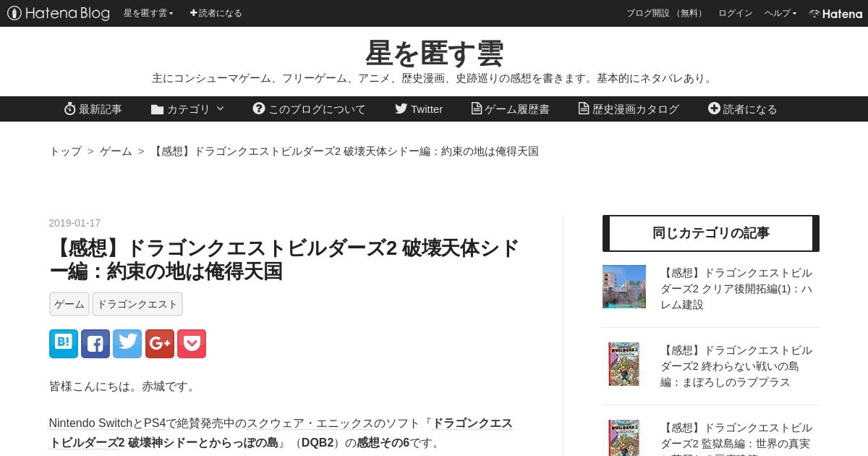Share the article on Google+
This screenshot has height=456, width=868.
tap(160, 344)
